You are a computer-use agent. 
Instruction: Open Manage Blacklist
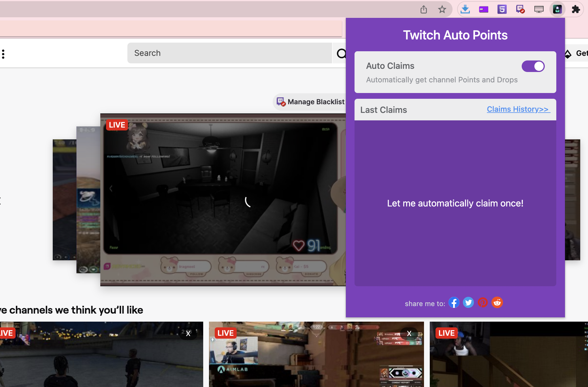click(x=311, y=102)
